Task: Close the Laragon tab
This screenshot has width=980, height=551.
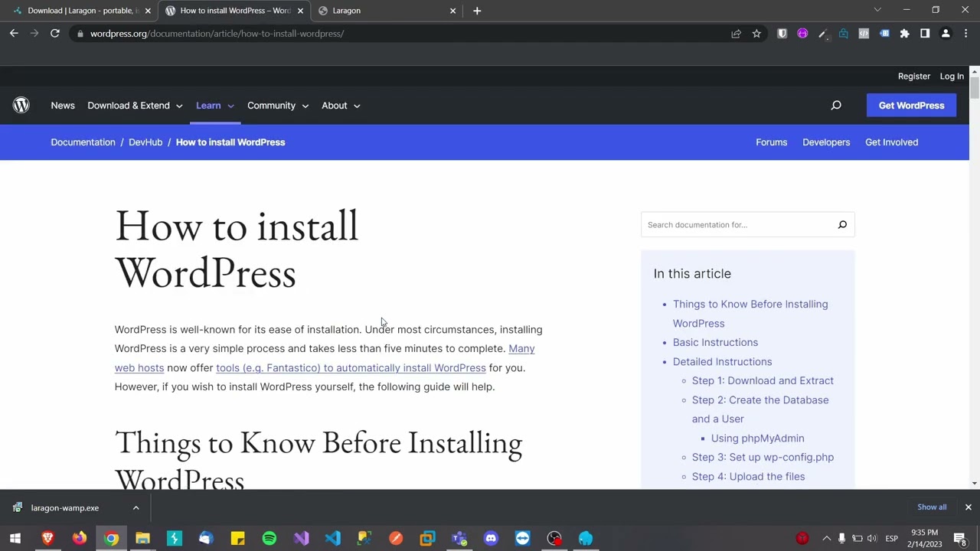Action: [x=452, y=11]
